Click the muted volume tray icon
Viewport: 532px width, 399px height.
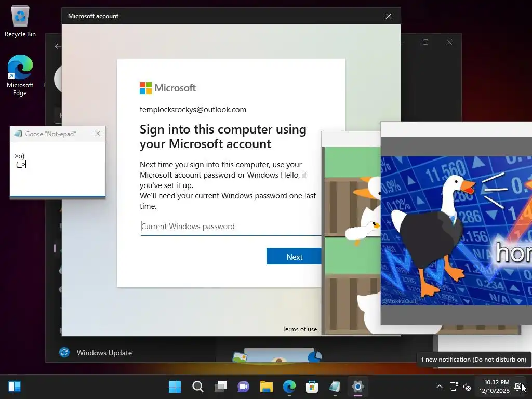click(x=467, y=387)
